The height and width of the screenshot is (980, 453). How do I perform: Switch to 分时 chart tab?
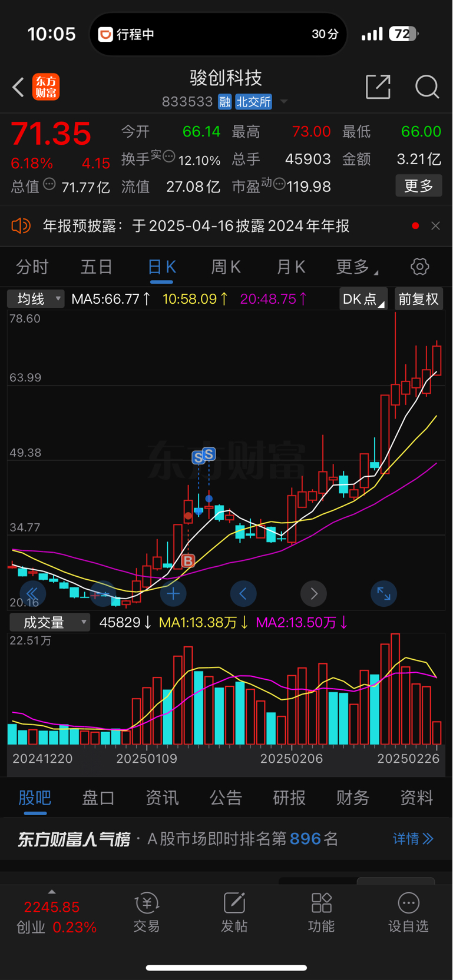32,267
